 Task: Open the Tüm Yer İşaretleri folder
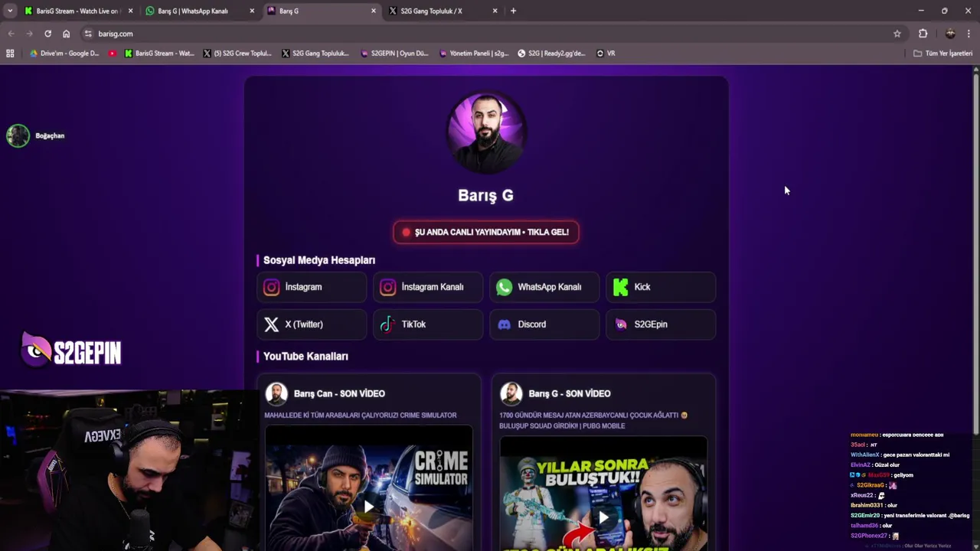(x=942, y=54)
